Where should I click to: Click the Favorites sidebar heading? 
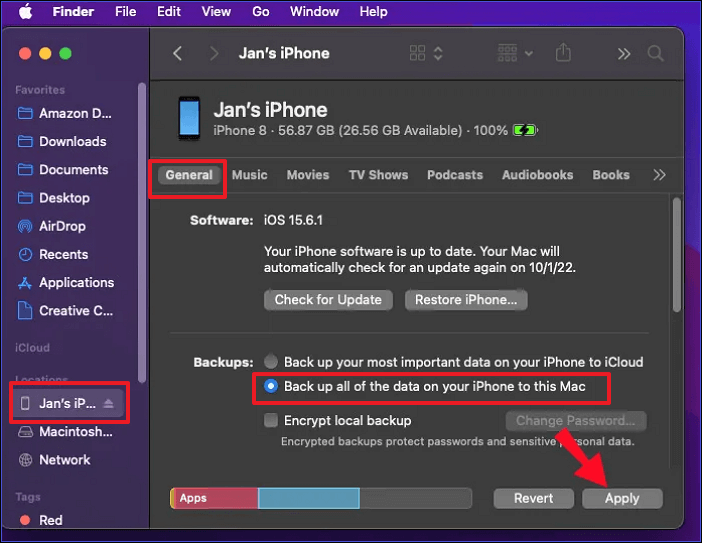click(40, 90)
